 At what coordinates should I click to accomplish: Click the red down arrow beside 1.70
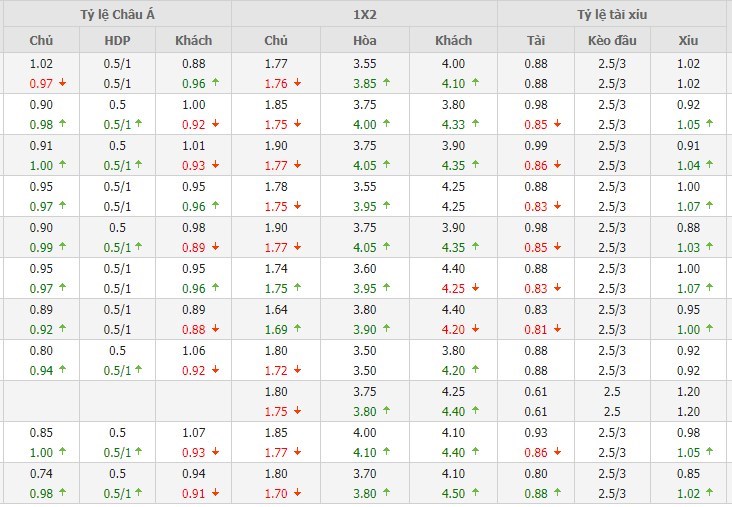click(296, 493)
